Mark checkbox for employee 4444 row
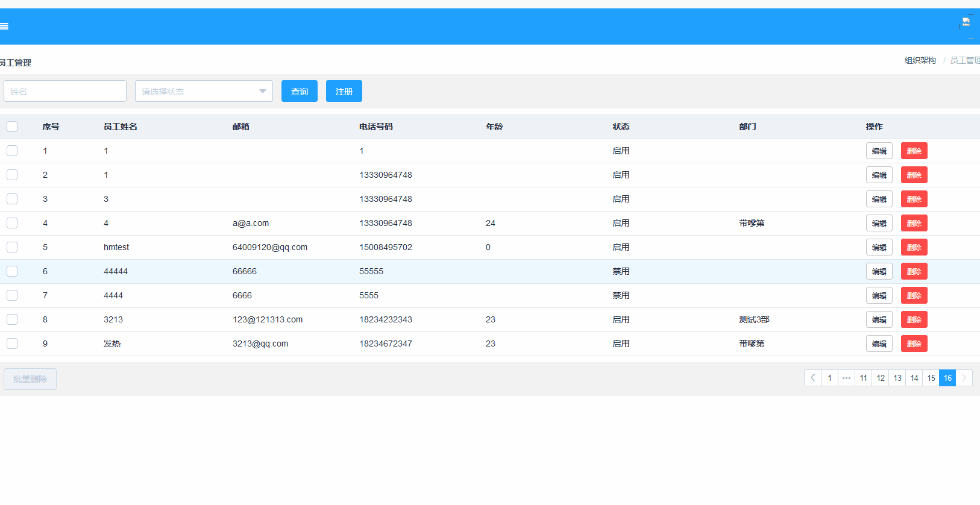The image size is (980, 505). click(12, 295)
